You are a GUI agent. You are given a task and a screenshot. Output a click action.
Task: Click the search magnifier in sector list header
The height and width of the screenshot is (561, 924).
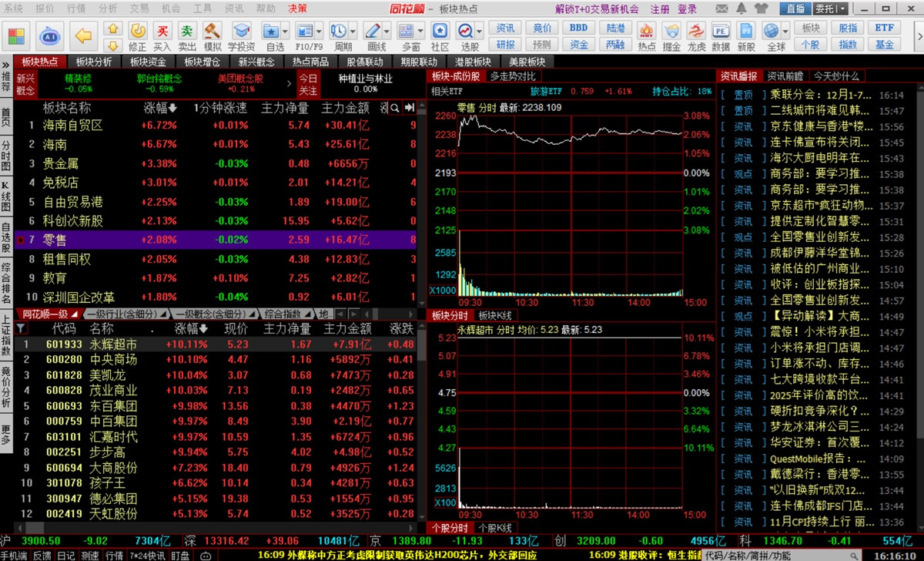tap(394, 107)
